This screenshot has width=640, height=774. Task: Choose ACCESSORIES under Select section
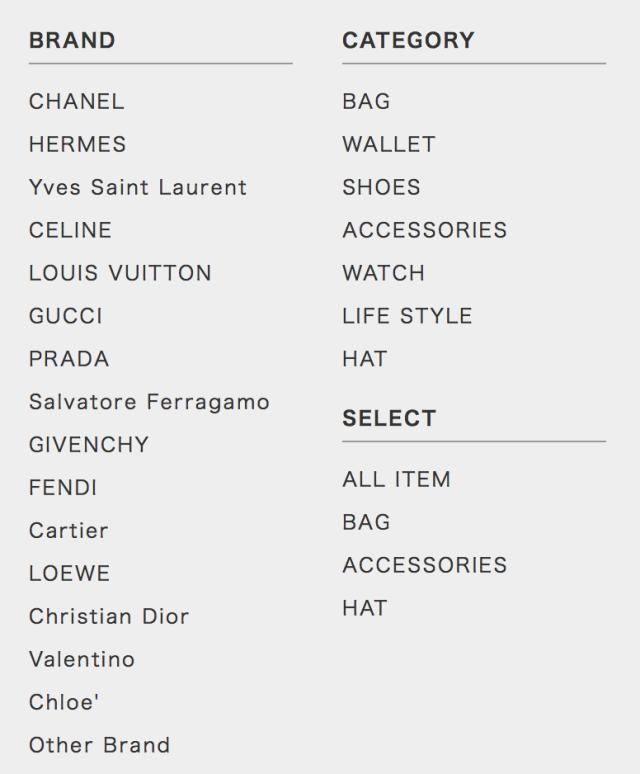click(x=424, y=565)
